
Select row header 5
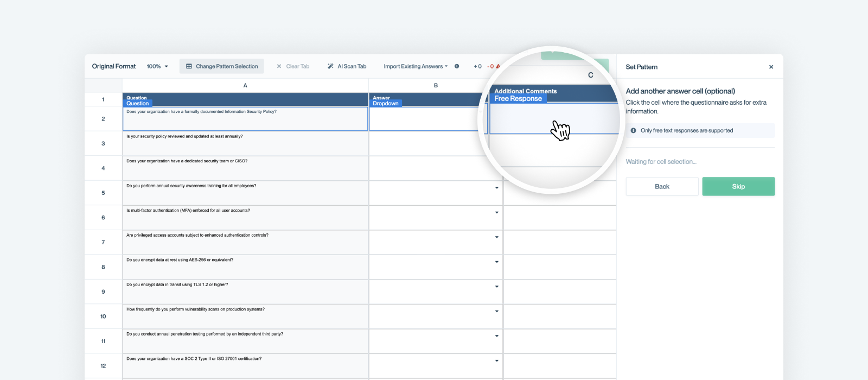point(103,193)
